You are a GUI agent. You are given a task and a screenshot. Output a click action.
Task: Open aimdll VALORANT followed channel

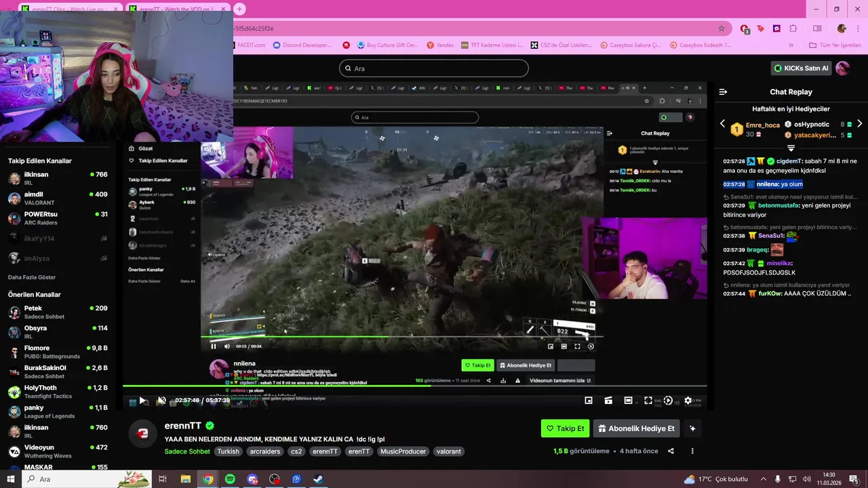click(58, 199)
